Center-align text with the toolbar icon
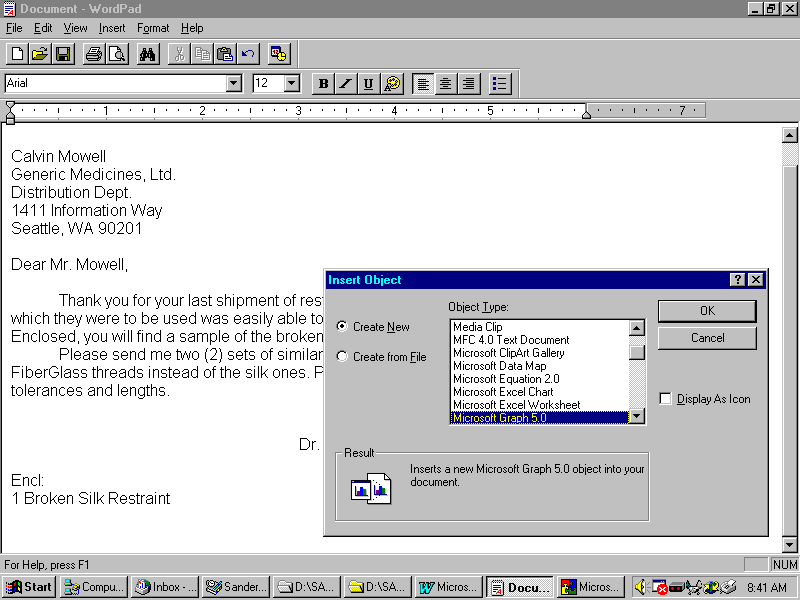Viewport: 800px width, 600px height. point(446,84)
